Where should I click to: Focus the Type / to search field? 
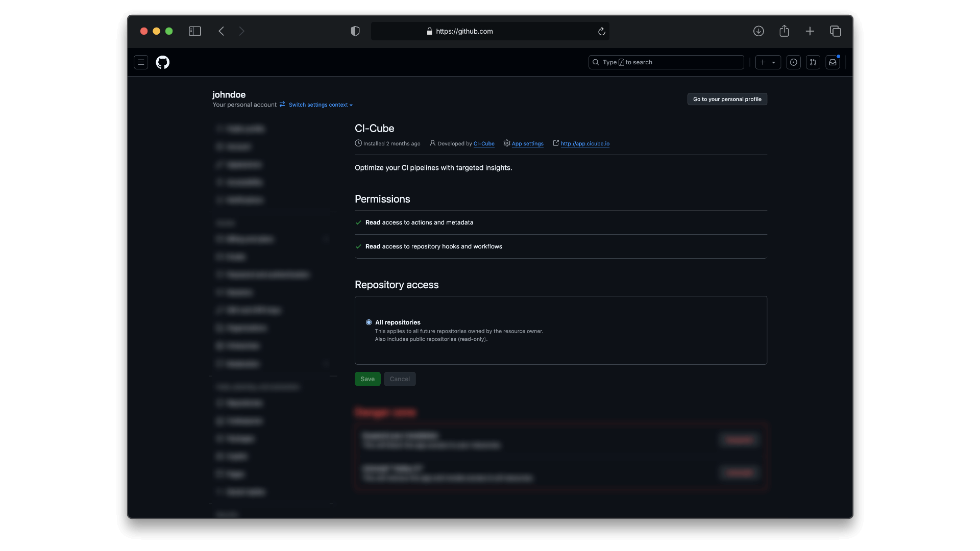(666, 62)
